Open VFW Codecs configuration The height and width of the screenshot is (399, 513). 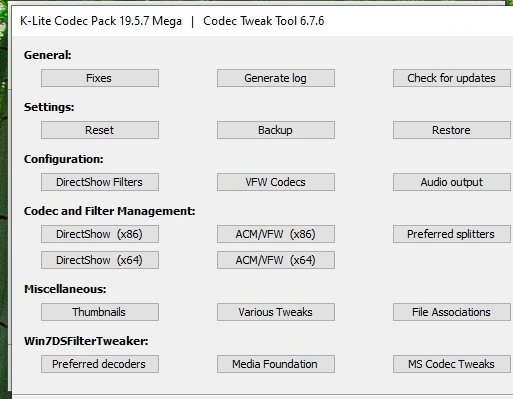(276, 182)
